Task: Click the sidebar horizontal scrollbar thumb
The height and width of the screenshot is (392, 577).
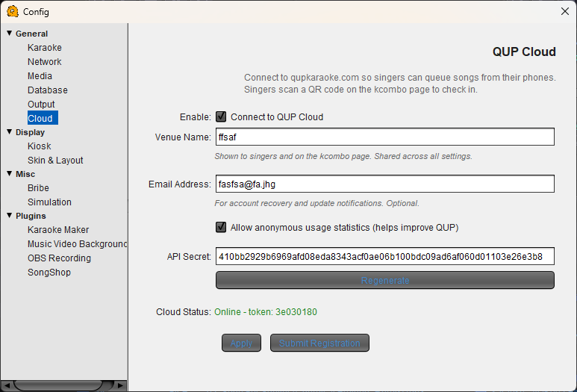Action: click(x=58, y=385)
